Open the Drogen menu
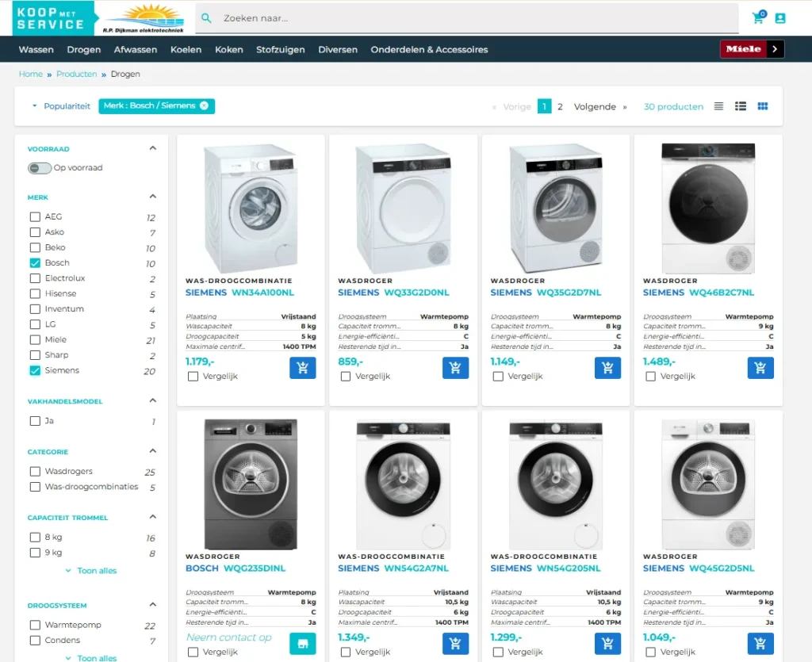812x662 pixels. click(x=84, y=50)
